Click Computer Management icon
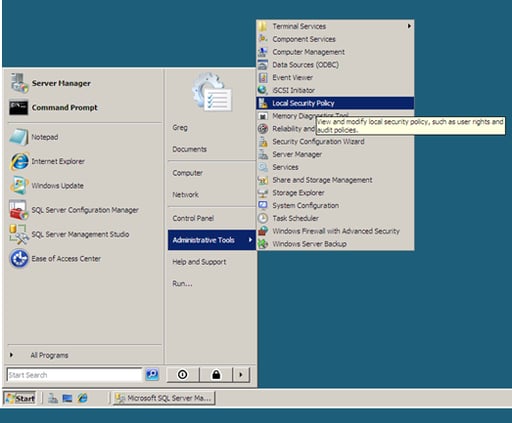 pos(263,52)
